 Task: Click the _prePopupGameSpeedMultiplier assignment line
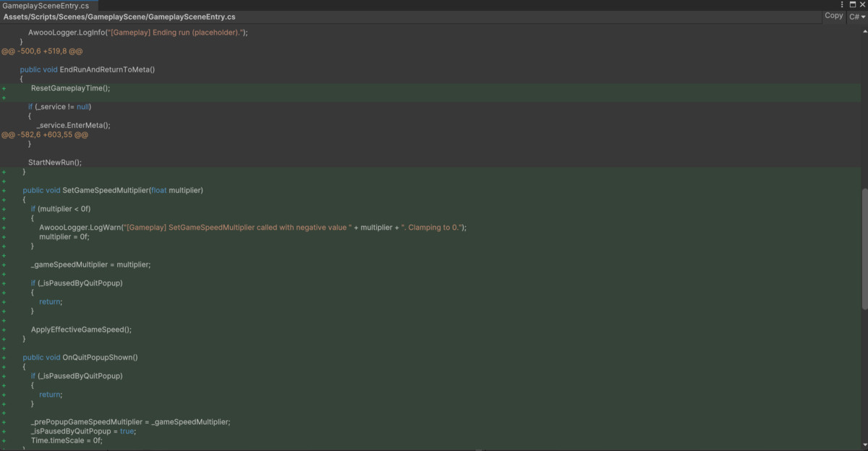[130, 422]
